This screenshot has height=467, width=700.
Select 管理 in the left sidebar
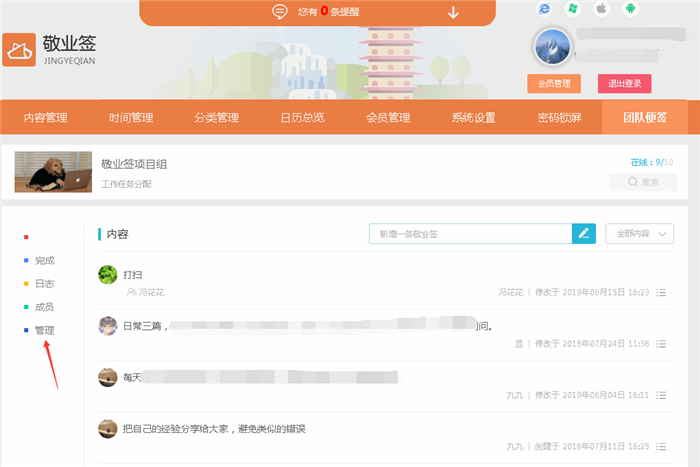(44, 330)
